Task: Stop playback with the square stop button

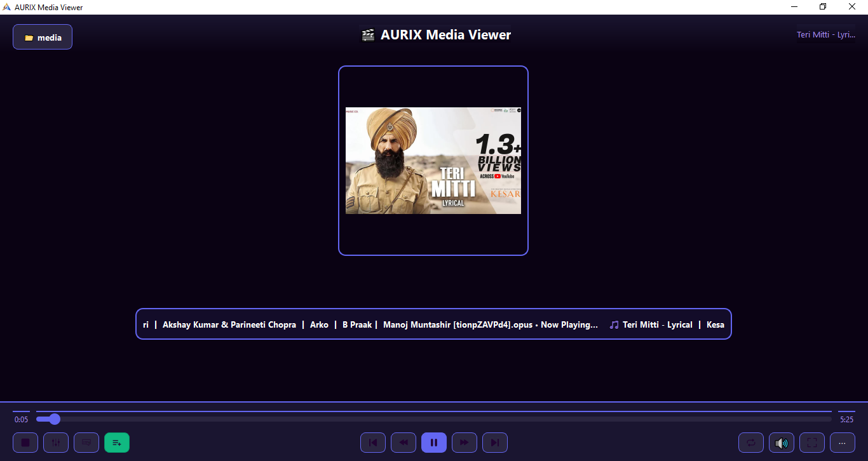Action: tap(25, 443)
